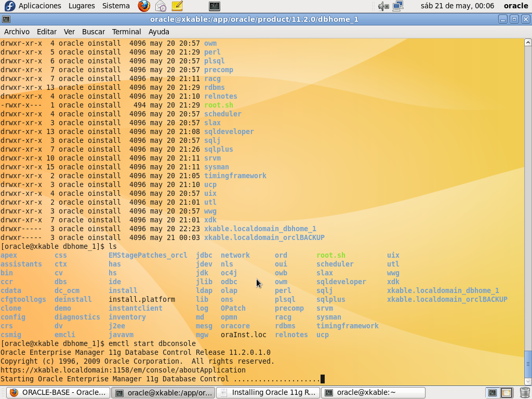
Task: Click the OPatch directory name
Action: click(x=233, y=308)
